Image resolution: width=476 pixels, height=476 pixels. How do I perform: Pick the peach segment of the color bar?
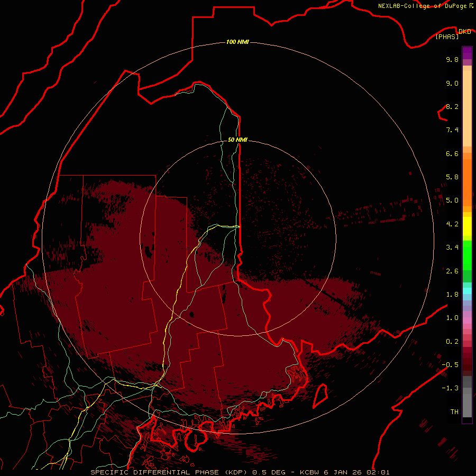pyautogui.click(x=467, y=108)
